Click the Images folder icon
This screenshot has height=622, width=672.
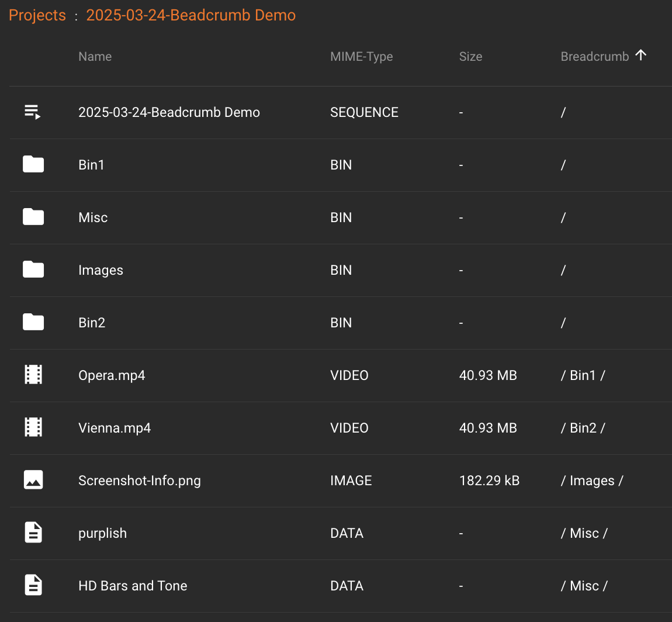[33, 270]
